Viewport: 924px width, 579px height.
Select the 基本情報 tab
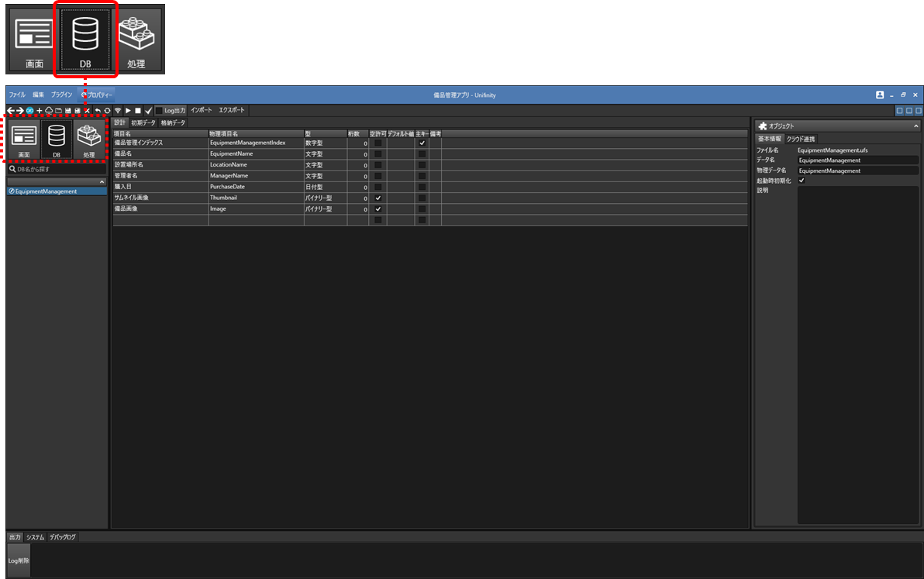769,139
